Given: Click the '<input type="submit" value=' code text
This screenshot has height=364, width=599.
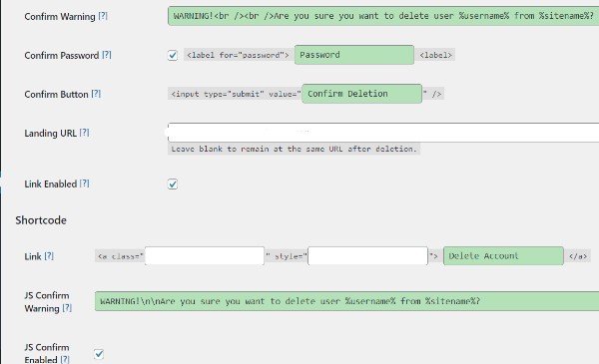Looking at the screenshot, I should point(235,94).
